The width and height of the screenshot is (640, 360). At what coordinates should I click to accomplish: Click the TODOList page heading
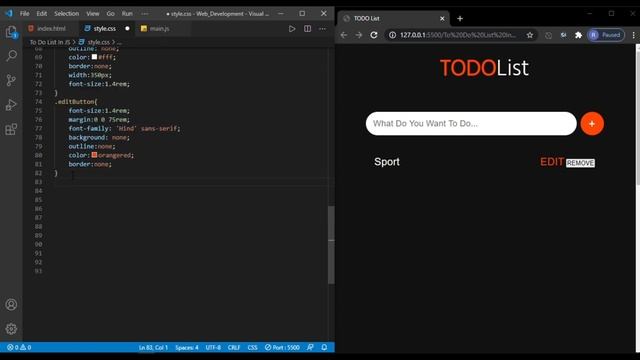click(484, 68)
